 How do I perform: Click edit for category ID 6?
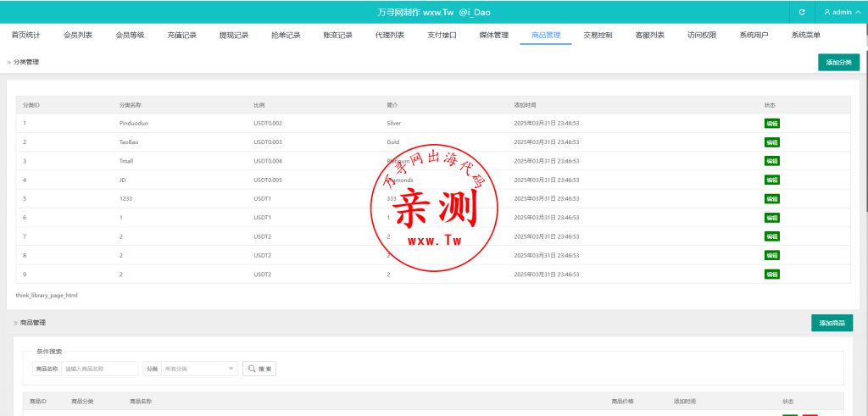point(772,218)
